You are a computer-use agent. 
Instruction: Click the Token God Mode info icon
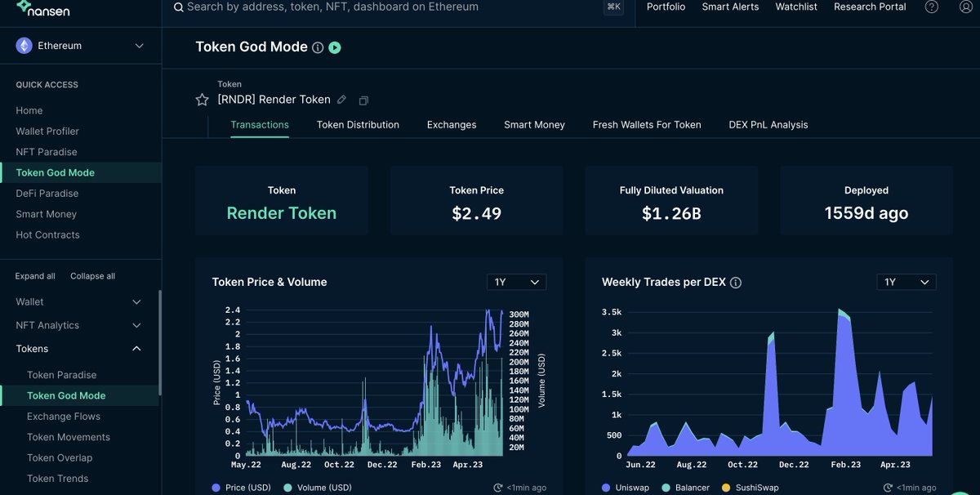(318, 47)
